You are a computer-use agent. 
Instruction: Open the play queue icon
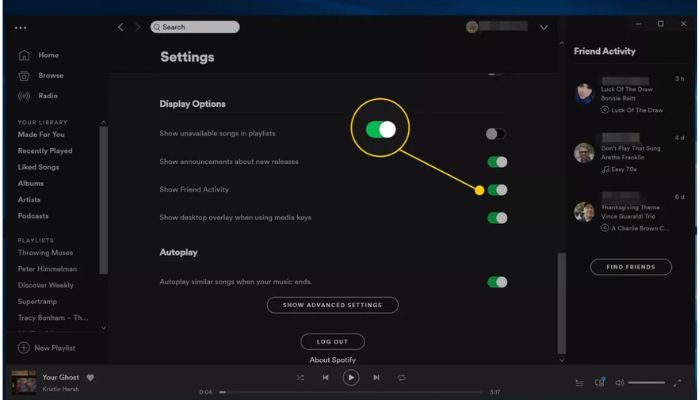tap(579, 383)
